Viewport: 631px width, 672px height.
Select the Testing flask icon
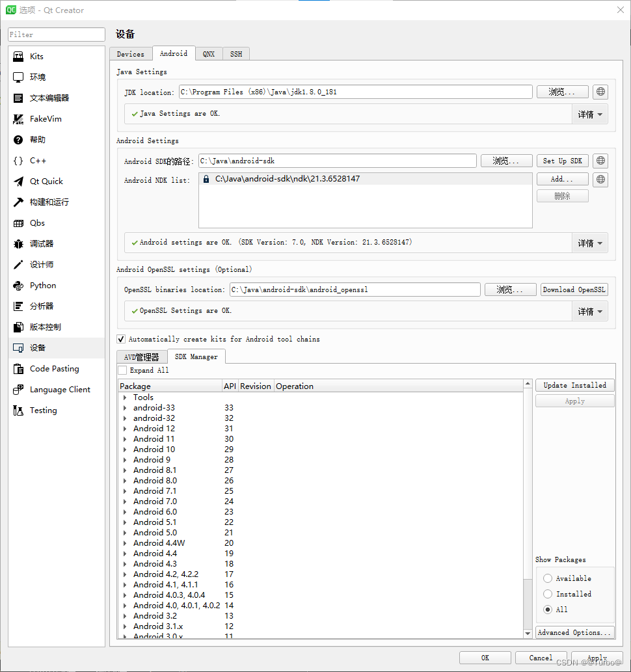(x=18, y=410)
